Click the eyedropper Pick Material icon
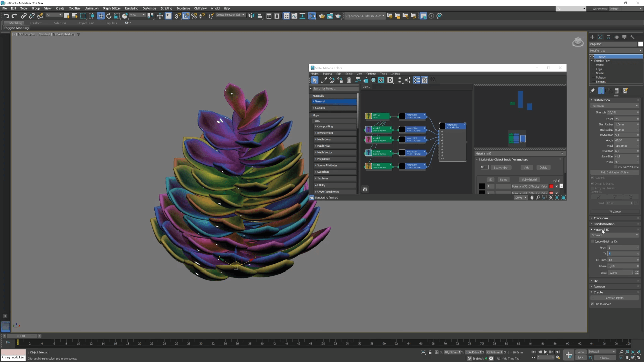Viewport: 644px width, 362px height. click(x=324, y=80)
